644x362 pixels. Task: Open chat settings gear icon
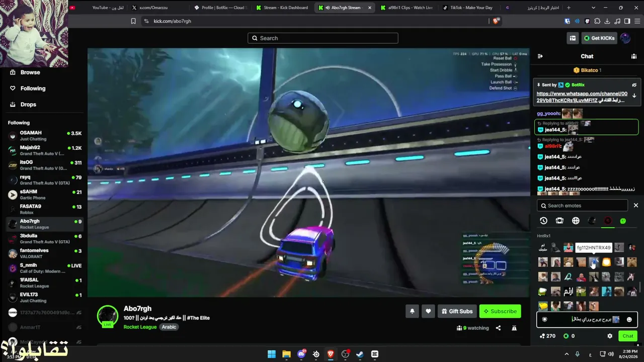coord(610,336)
